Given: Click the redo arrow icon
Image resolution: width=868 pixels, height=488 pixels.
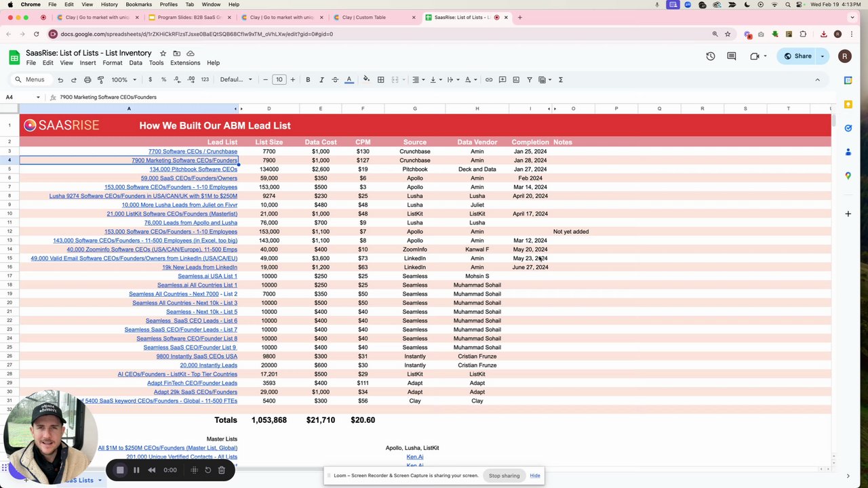Looking at the screenshot, I should point(74,80).
